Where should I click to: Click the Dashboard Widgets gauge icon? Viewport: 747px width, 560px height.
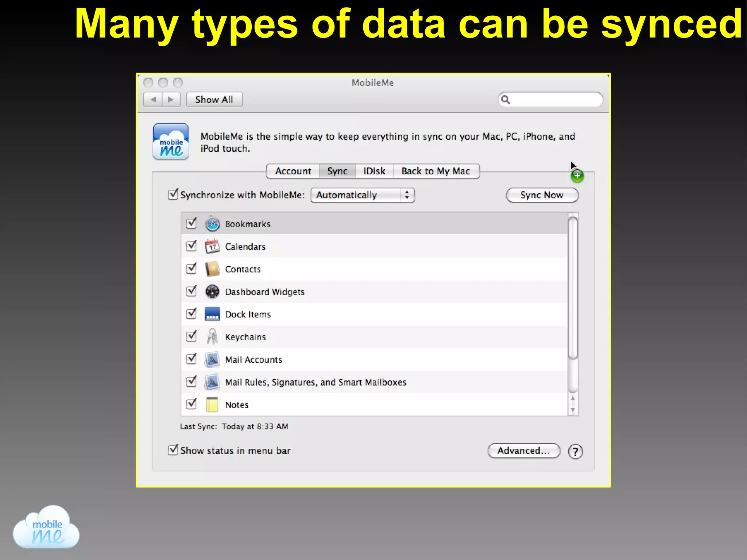point(212,291)
